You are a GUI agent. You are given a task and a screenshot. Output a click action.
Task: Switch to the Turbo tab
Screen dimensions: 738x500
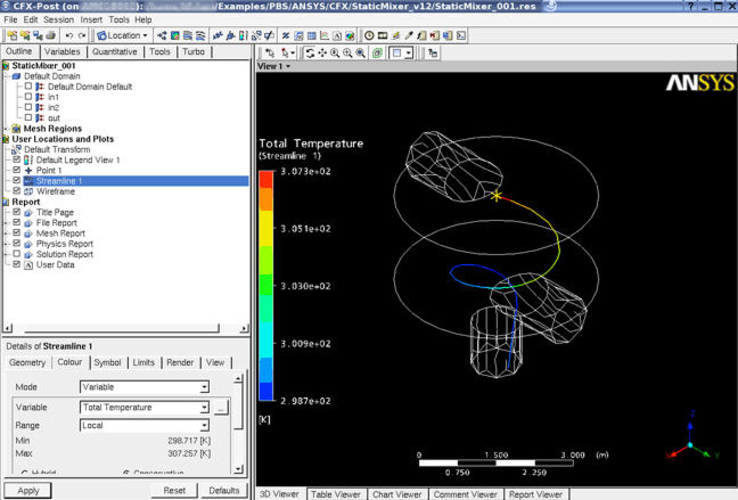point(193,51)
